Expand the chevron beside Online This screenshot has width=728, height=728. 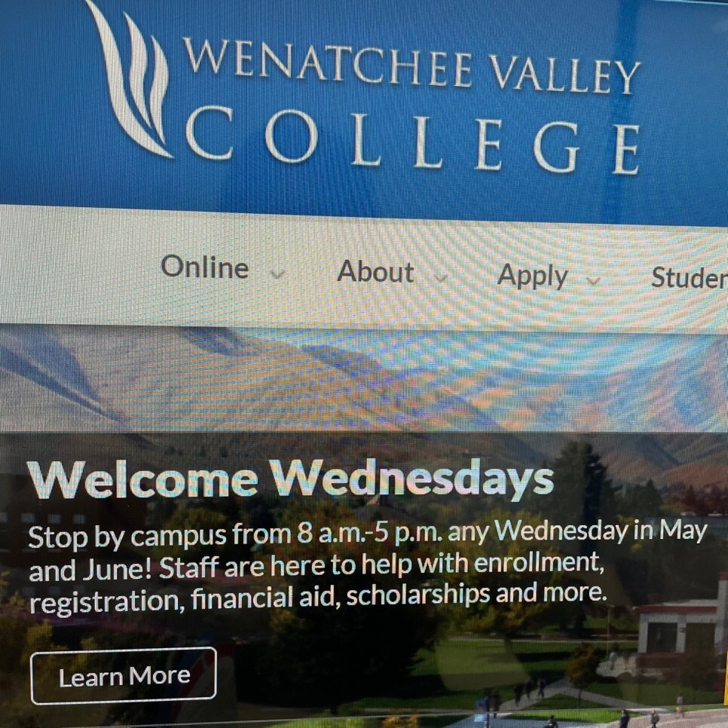click(x=277, y=274)
